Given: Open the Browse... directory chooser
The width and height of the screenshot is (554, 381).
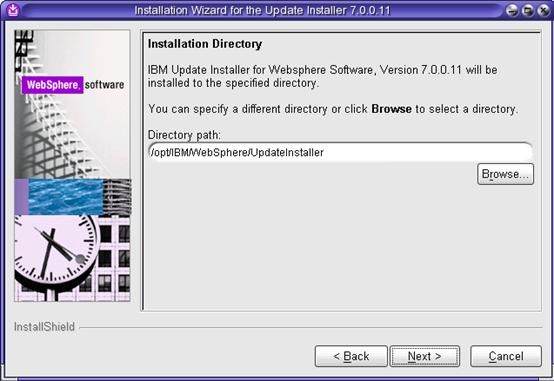Looking at the screenshot, I should coord(505,174).
